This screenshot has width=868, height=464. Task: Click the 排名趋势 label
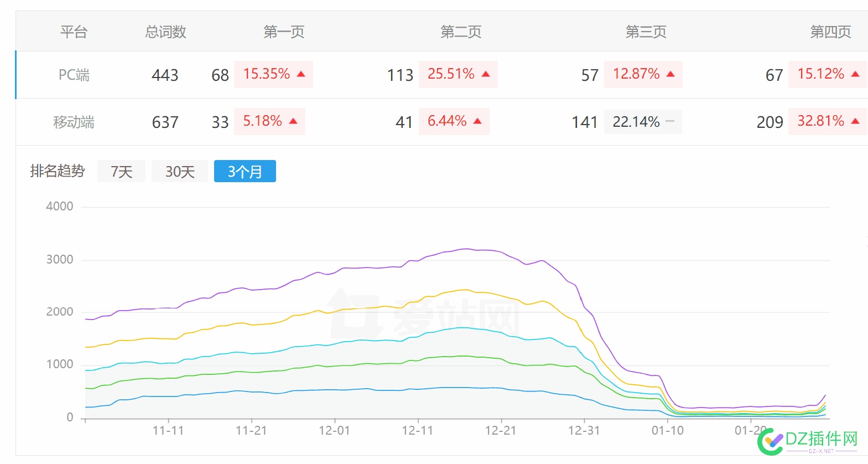point(58,171)
